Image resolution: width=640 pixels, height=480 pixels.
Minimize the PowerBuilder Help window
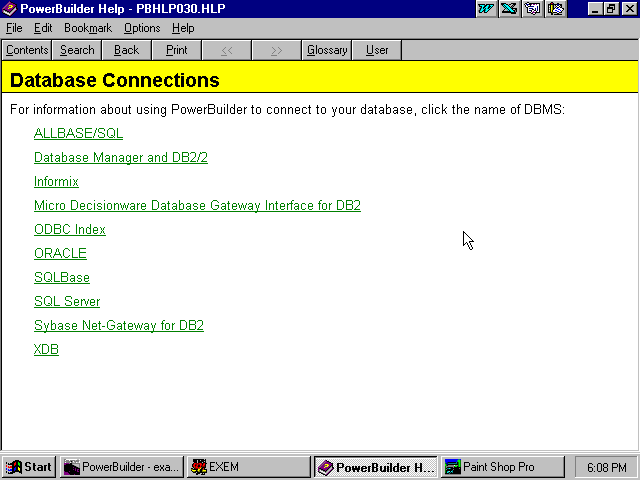(596, 9)
